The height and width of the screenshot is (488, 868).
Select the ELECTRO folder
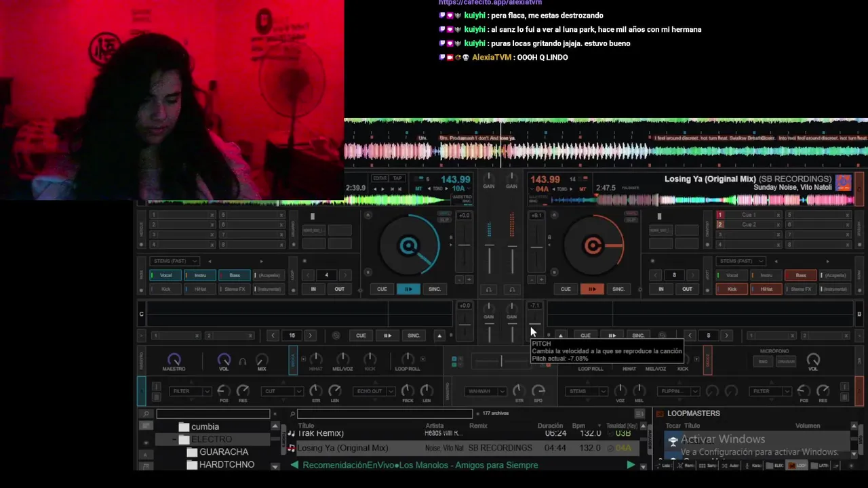212,439
